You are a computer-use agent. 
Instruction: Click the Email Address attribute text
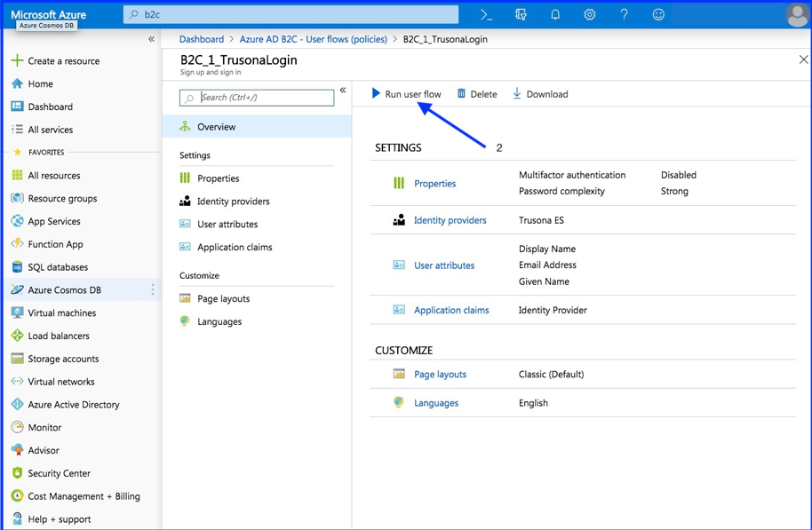tap(547, 265)
